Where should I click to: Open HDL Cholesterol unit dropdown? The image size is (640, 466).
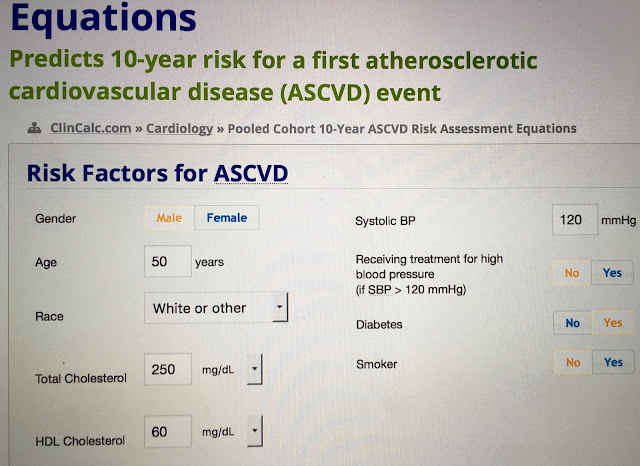coord(254,431)
